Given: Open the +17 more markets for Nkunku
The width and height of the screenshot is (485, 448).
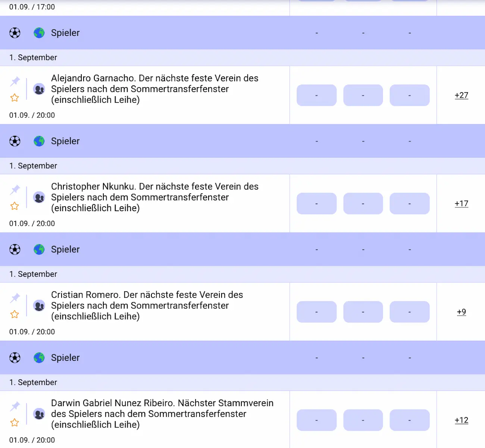Looking at the screenshot, I should pos(461,204).
